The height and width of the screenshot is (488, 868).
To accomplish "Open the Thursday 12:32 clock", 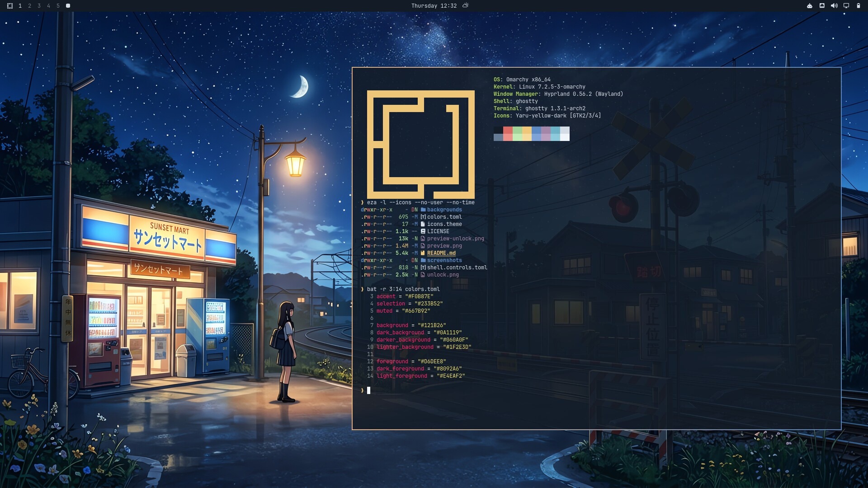I will tap(434, 6).
